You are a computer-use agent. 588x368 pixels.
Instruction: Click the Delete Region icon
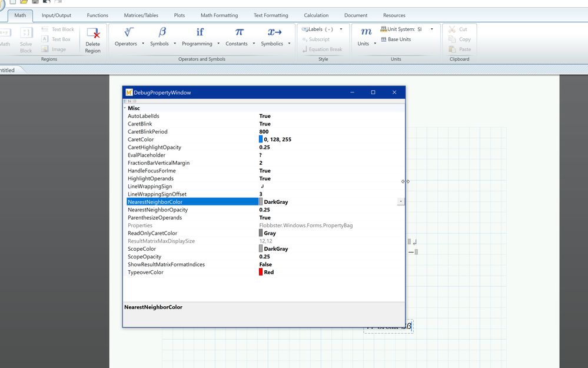click(x=93, y=34)
